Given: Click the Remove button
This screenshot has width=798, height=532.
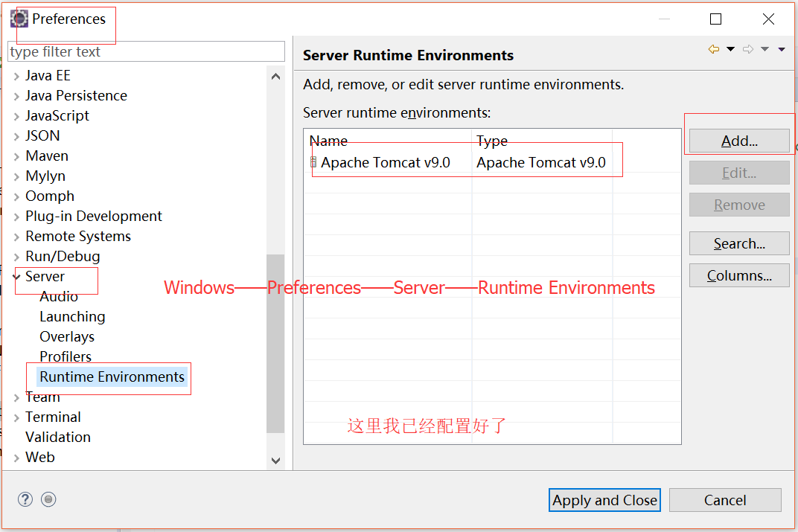Looking at the screenshot, I should pos(739,205).
